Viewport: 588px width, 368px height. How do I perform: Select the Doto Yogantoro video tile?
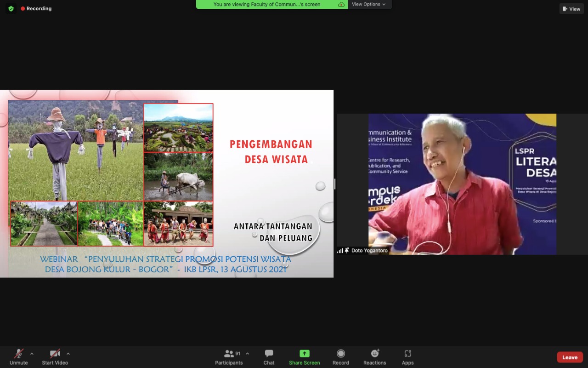click(x=462, y=184)
